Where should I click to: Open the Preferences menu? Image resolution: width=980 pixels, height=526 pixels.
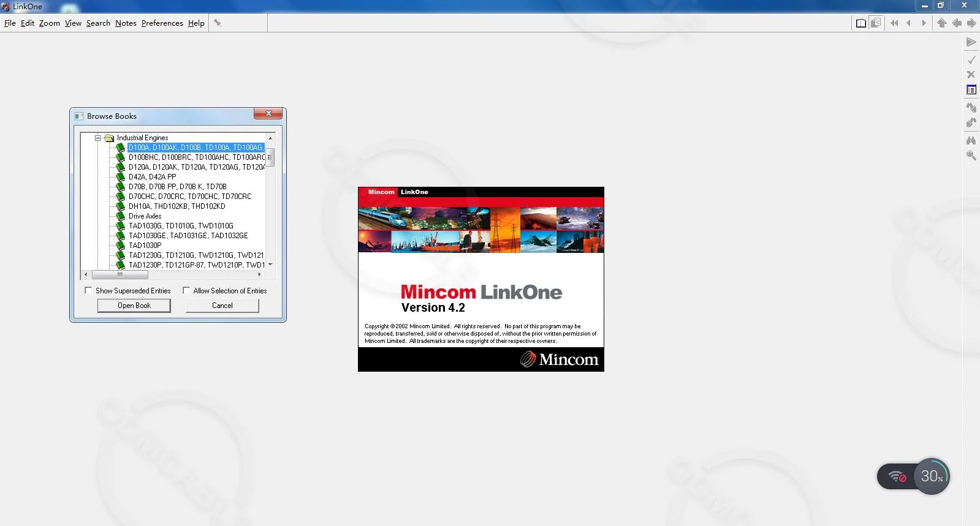coord(162,23)
